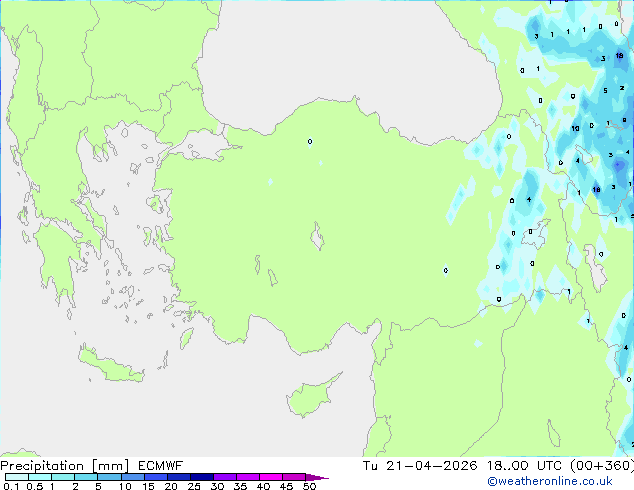Click the 35–40 mm violet legend swatch
The height and width of the screenshot is (490, 634).
tap(248, 477)
